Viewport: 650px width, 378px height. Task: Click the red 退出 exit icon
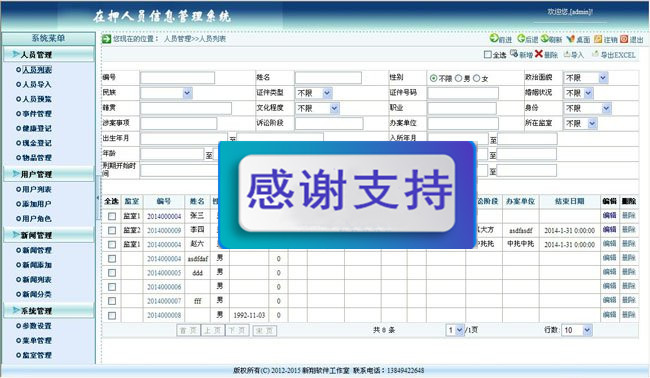click(x=624, y=39)
